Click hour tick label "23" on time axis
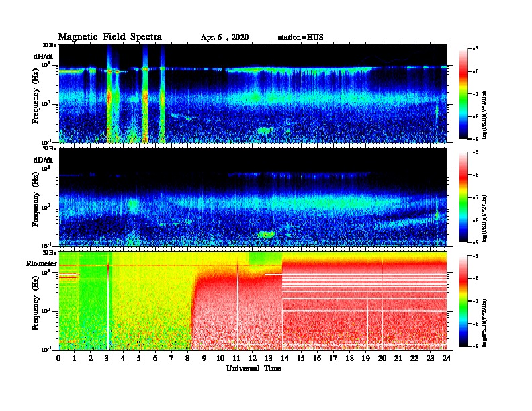 point(430,358)
